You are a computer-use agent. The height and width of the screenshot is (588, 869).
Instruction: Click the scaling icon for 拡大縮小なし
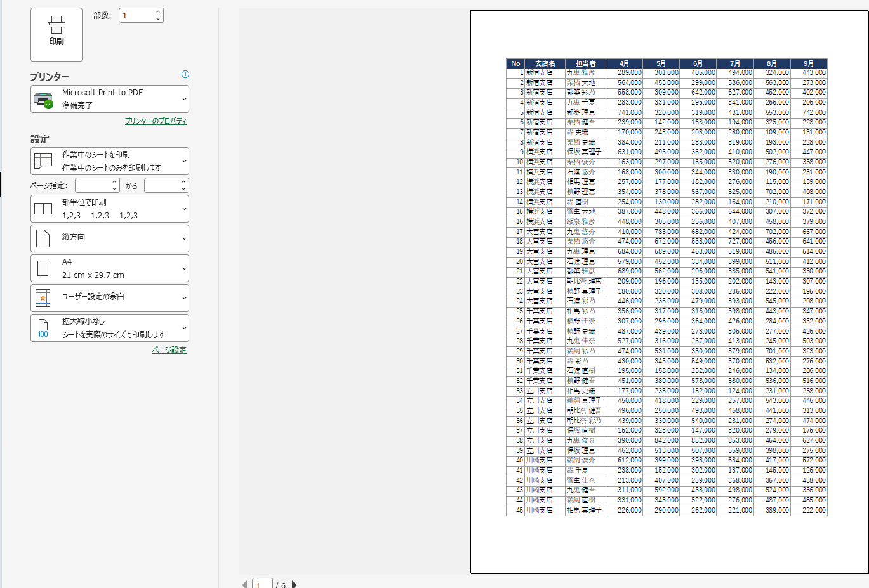(43, 328)
